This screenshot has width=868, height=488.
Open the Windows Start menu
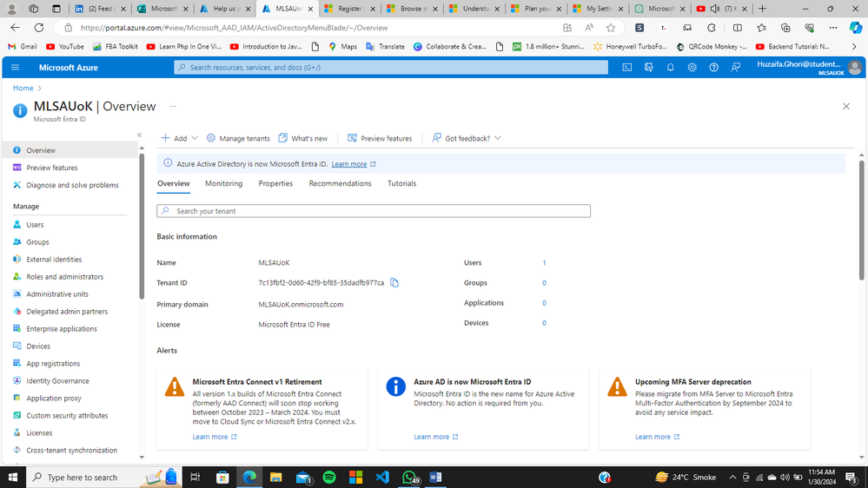[13, 477]
